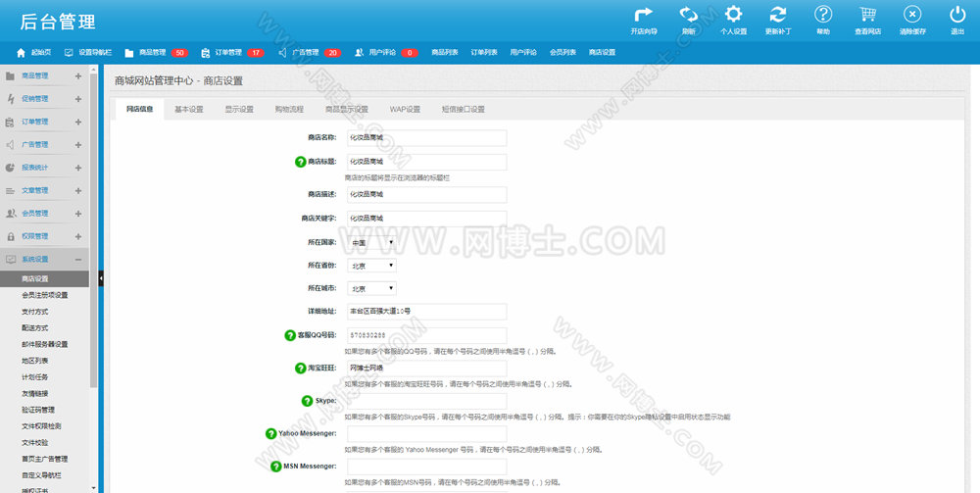Click the 商店名称 input field
Viewport: 980px width, 493px height.
tap(427, 138)
